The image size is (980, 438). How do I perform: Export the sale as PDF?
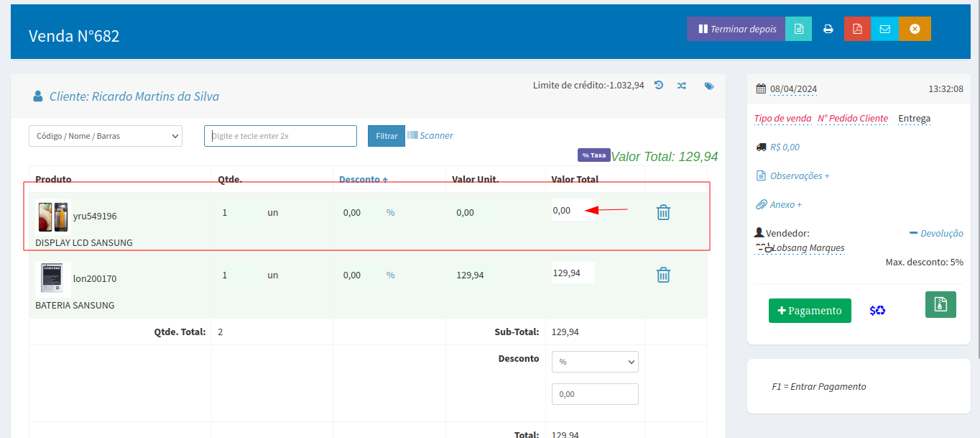[856, 29]
